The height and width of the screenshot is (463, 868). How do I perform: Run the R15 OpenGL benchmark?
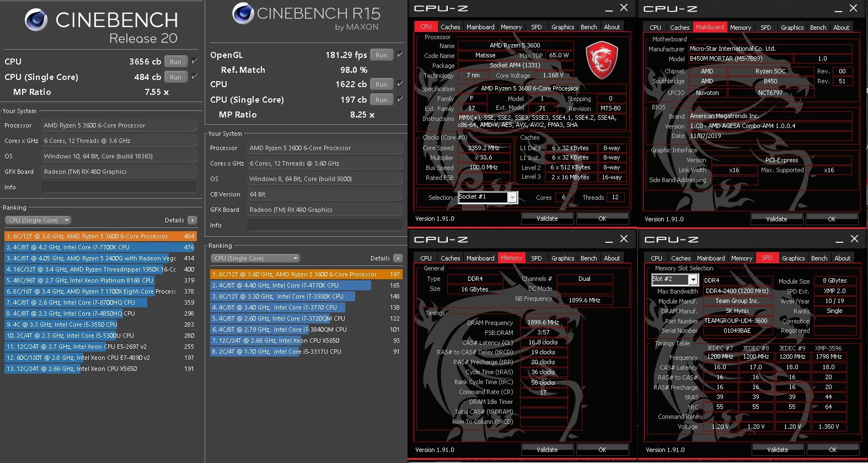[381, 55]
